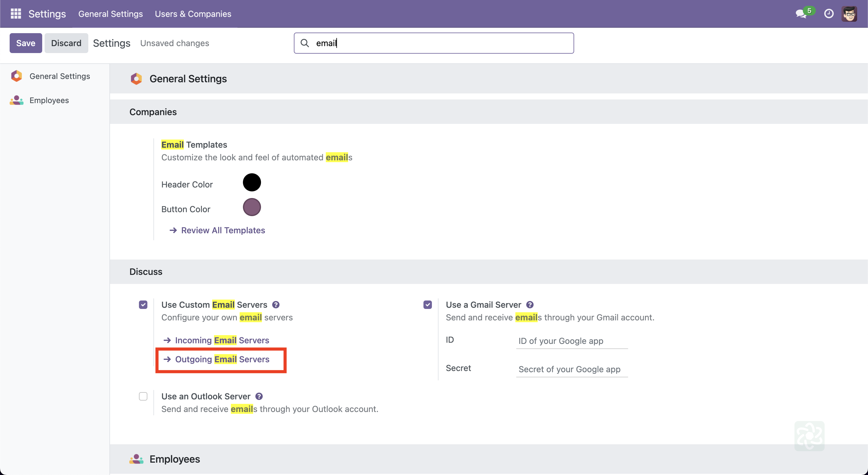Click the Save button
This screenshot has width=868, height=475.
pyautogui.click(x=26, y=43)
